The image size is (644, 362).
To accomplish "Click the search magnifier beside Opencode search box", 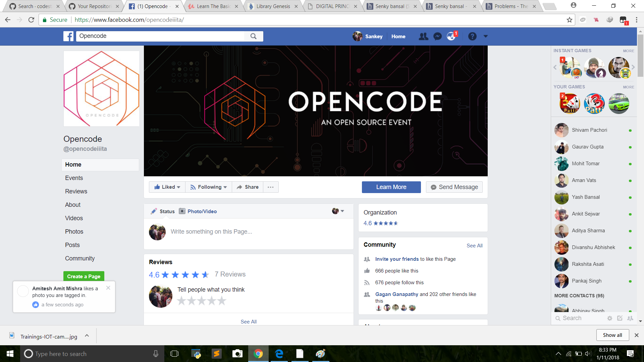I will point(254,36).
